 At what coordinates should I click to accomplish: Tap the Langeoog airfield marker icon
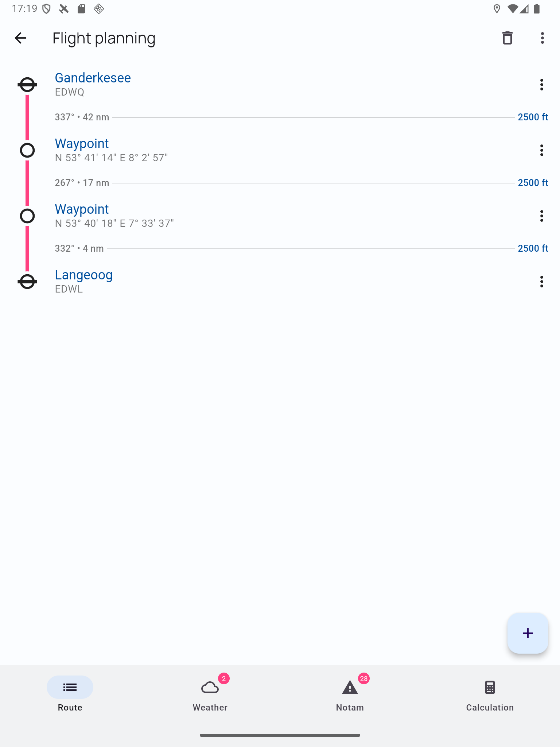(x=27, y=282)
